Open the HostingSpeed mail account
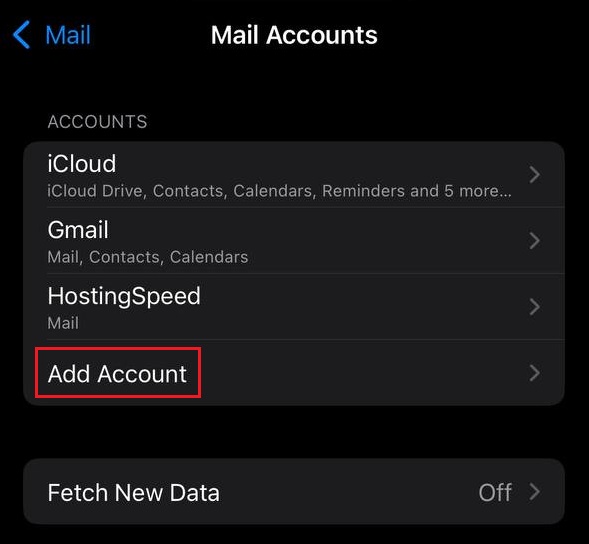589x544 pixels. [294, 307]
